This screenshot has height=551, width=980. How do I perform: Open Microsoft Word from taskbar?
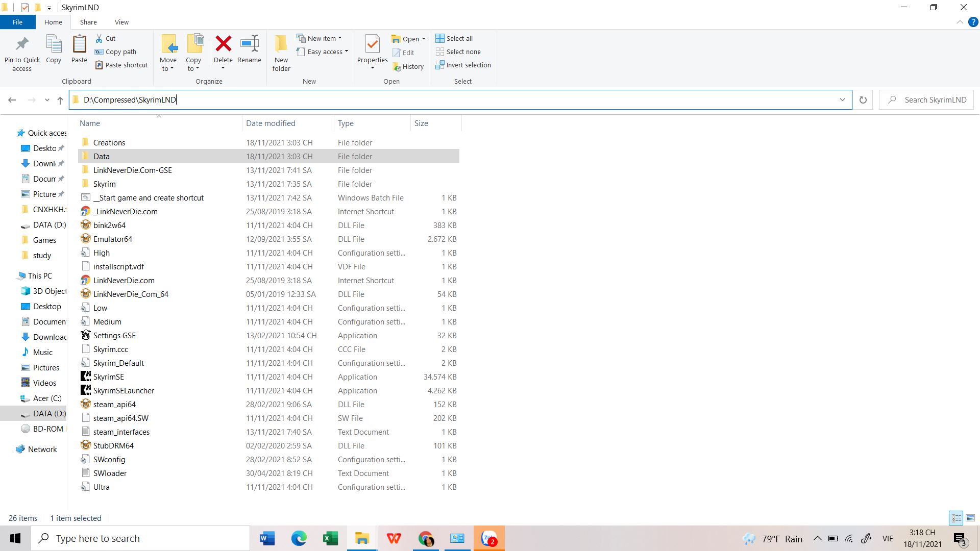[267, 538]
